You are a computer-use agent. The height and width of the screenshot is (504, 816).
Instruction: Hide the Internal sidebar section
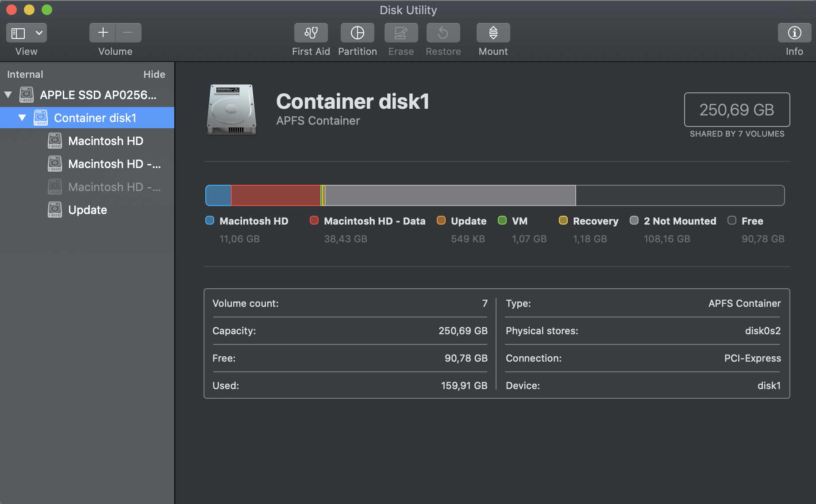pyautogui.click(x=154, y=74)
